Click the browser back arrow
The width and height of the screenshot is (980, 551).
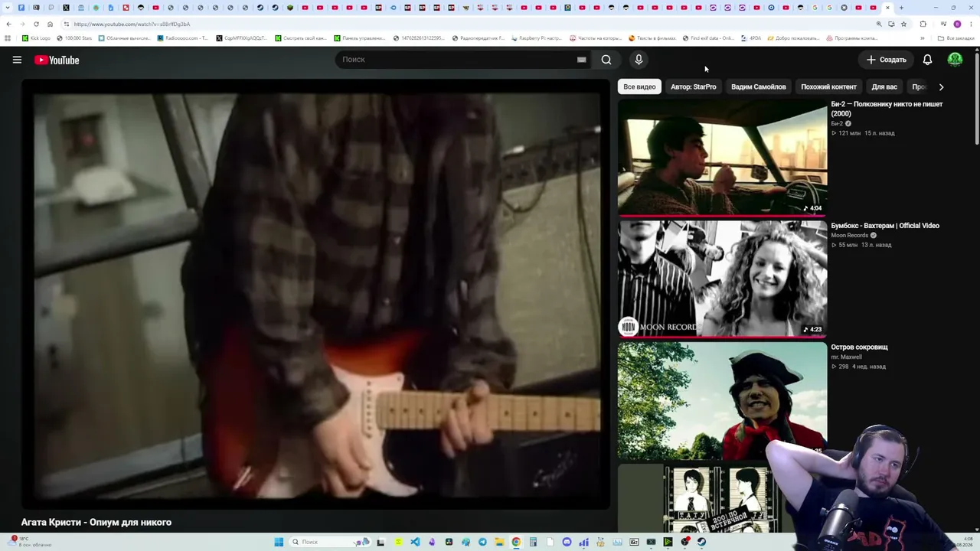pos(8,24)
